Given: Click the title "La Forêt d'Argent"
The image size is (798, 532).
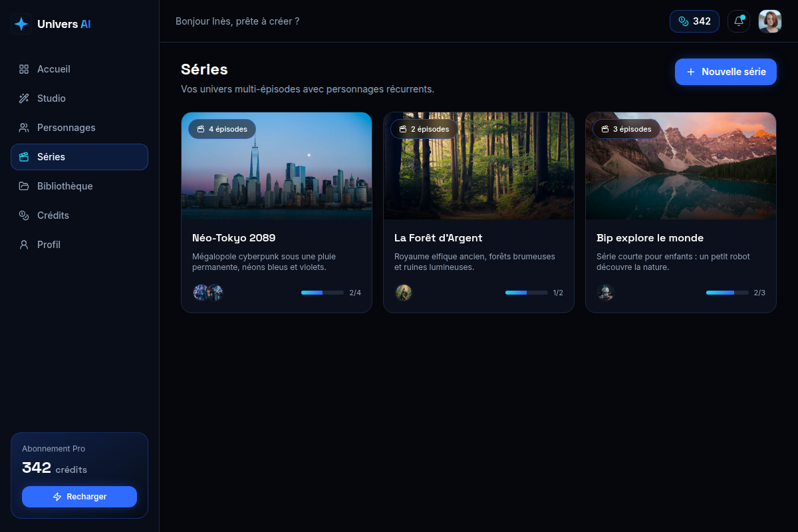Looking at the screenshot, I should coord(438,238).
